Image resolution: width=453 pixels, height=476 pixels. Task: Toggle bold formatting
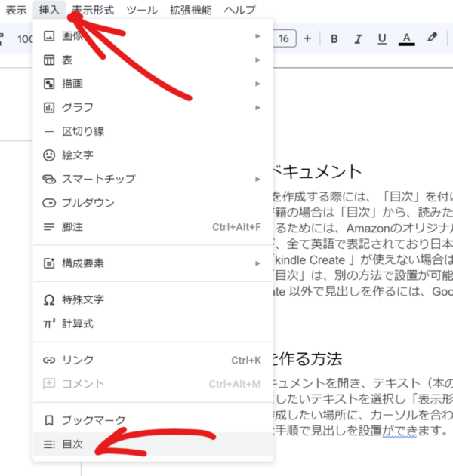point(334,38)
